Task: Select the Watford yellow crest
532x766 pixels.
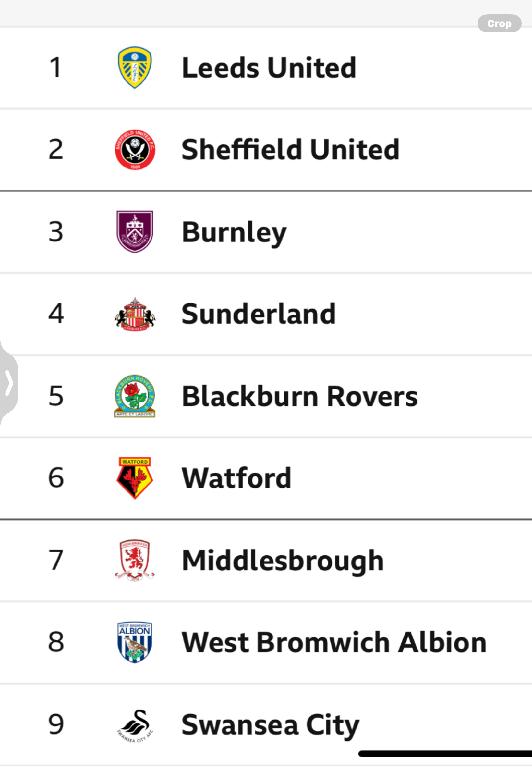Action: click(x=135, y=478)
